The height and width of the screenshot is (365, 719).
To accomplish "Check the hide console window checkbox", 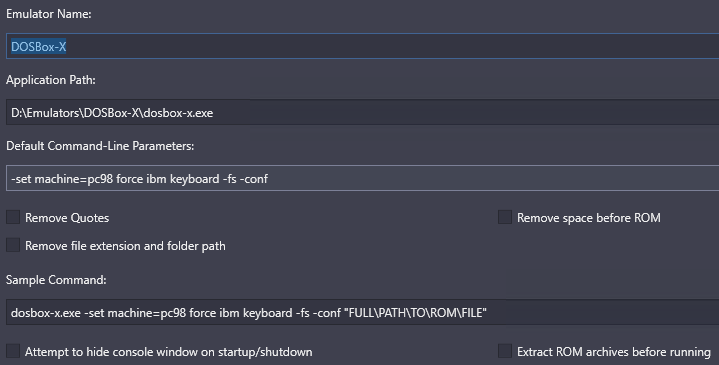I will (13, 351).
